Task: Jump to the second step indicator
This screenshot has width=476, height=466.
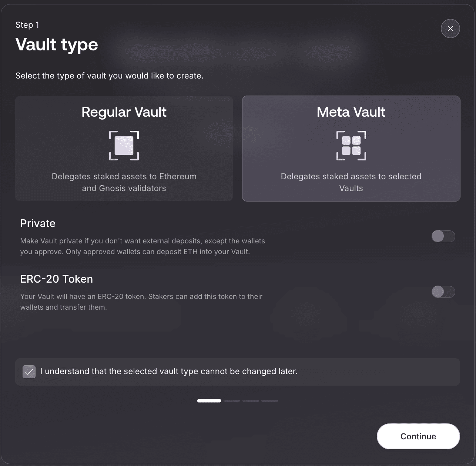Action: click(232, 401)
